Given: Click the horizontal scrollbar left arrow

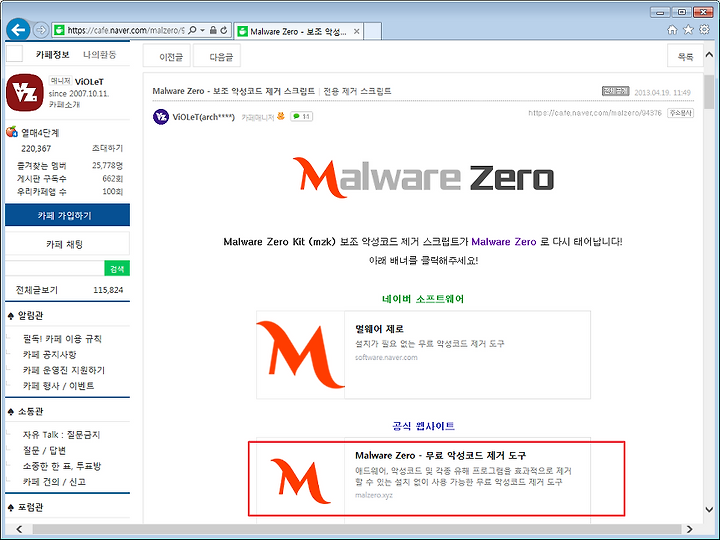Looking at the screenshot, I should click(x=18, y=529).
